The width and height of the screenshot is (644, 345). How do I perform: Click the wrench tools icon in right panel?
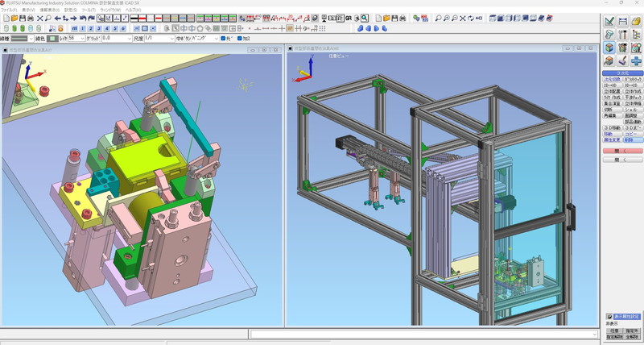click(x=623, y=35)
